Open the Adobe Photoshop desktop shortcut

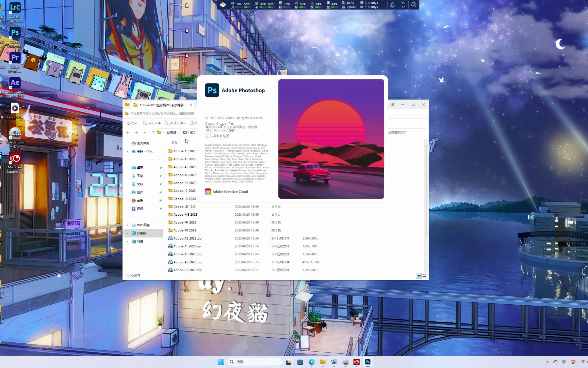point(15,37)
